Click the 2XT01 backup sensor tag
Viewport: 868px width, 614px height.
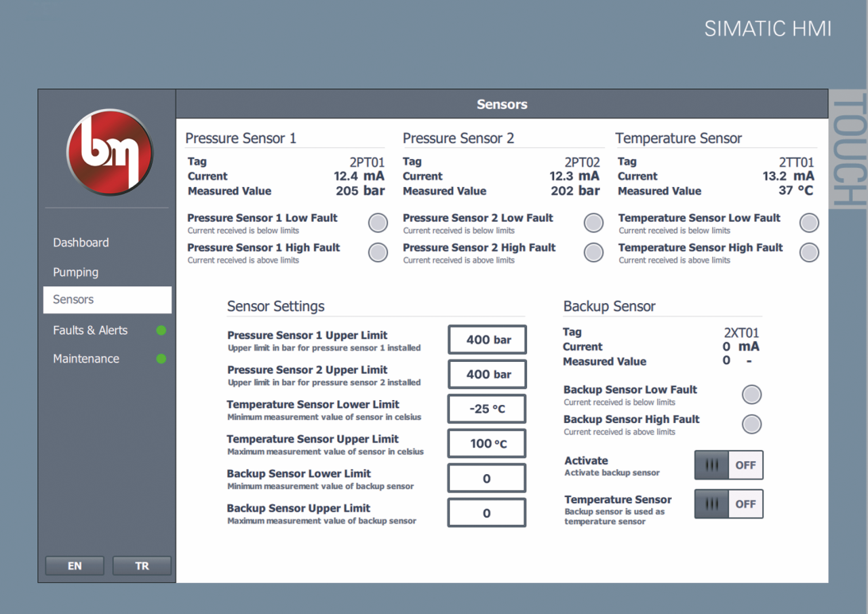click(742, 332)
